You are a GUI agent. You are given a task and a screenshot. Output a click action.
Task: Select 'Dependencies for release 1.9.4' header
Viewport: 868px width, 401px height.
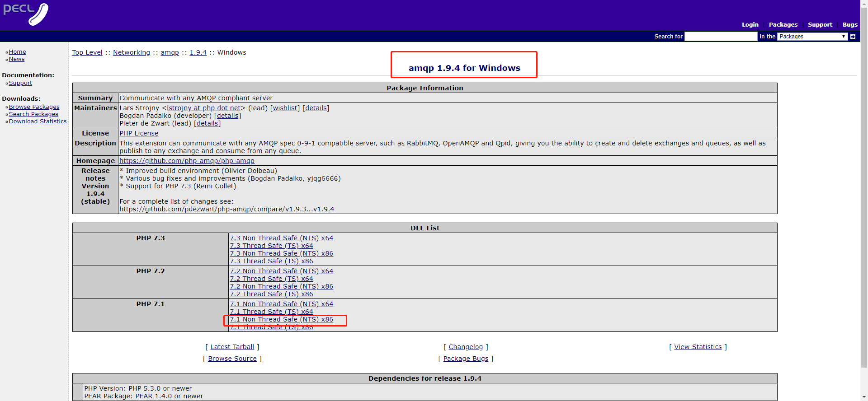coord(425,378)
